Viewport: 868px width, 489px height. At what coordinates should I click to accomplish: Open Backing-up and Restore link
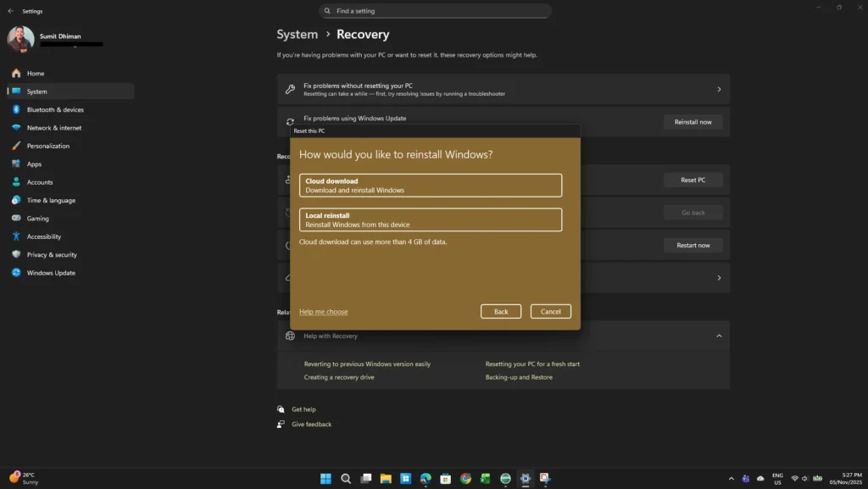(519, 377)
